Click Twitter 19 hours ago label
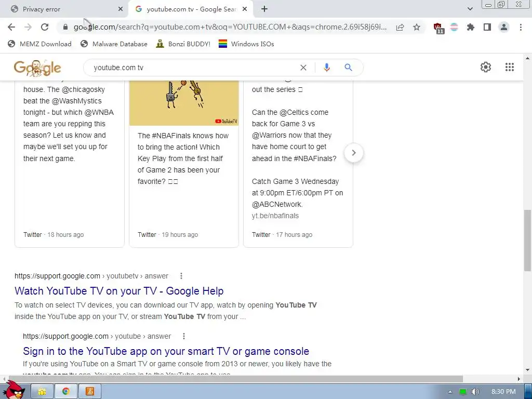The height and width of the screenshot is (399, 532). click(168, 234)
